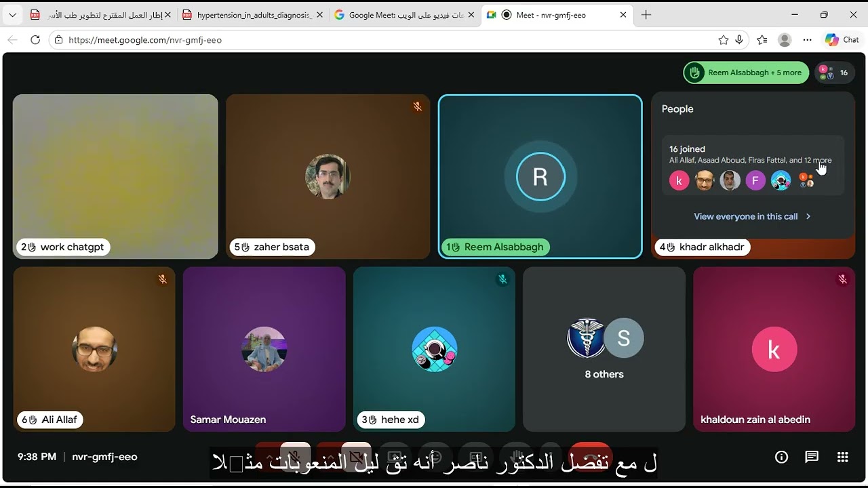The image size is (868, 488).
Task: Click purple F avatar in People panel
Action: [755, 180]
